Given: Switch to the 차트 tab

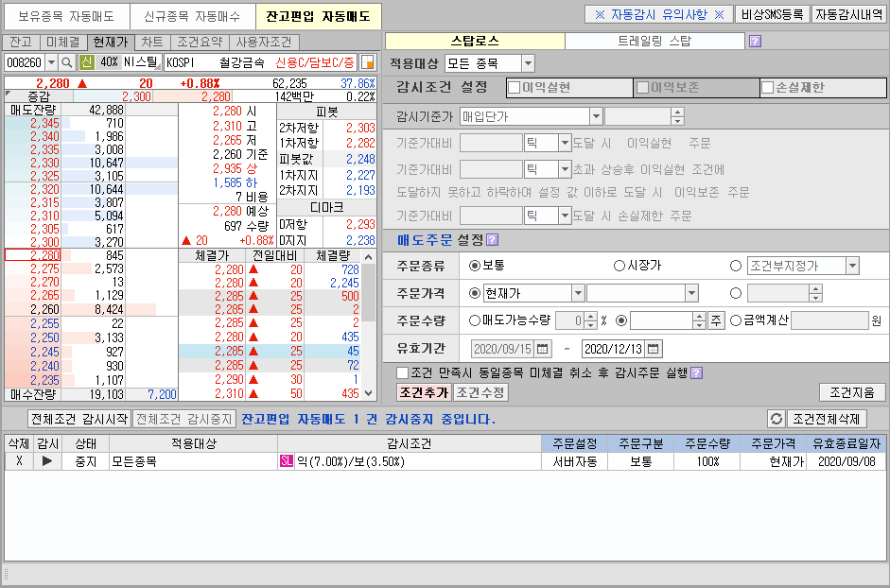Looking at the screenshot, I should point(151,43).
